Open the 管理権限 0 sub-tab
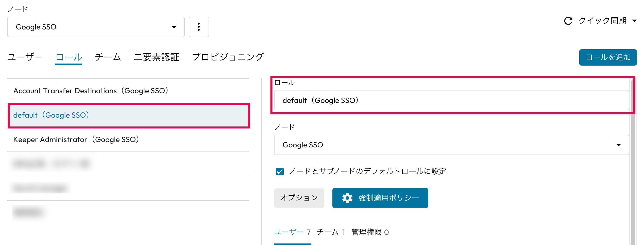 pos(370,232)
